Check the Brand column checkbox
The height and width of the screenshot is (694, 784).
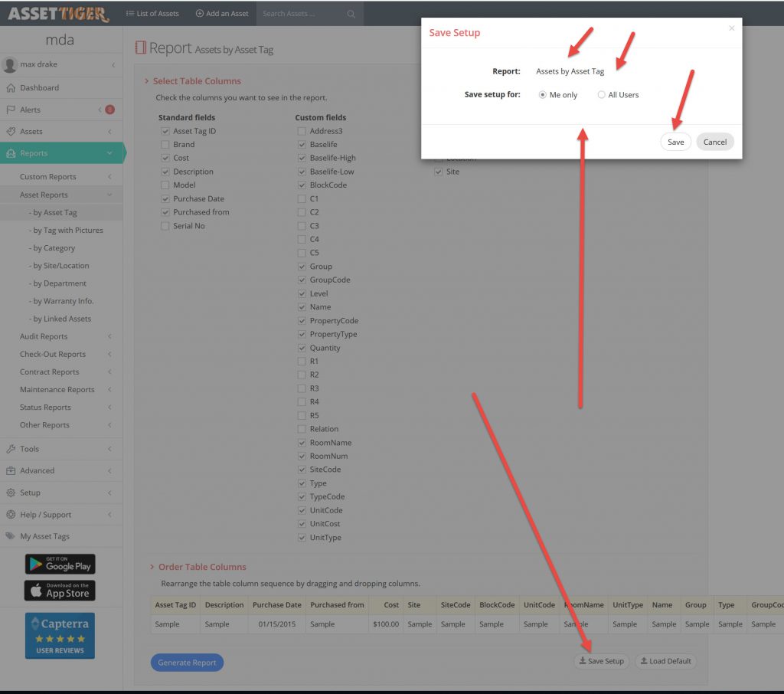(165, 145)
